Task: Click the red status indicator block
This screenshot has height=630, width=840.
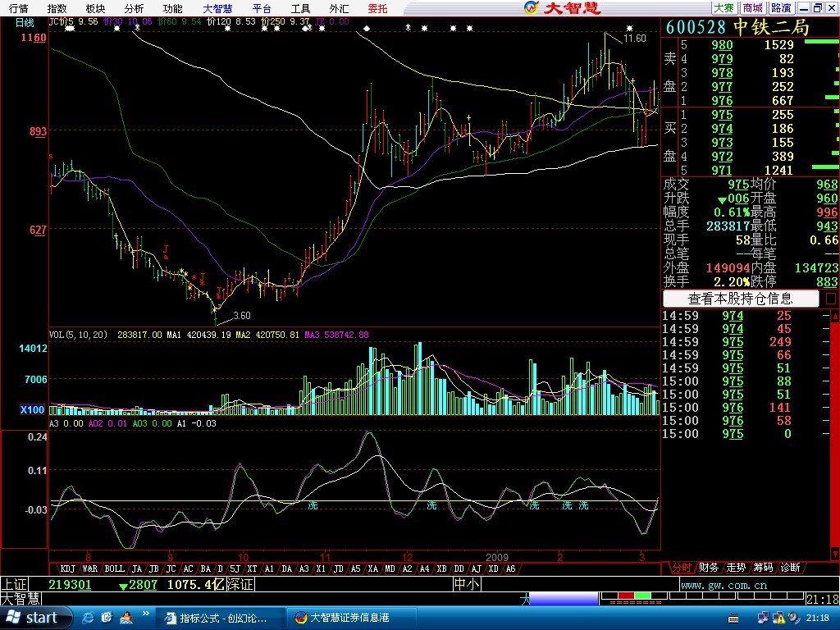Action: 626,596
